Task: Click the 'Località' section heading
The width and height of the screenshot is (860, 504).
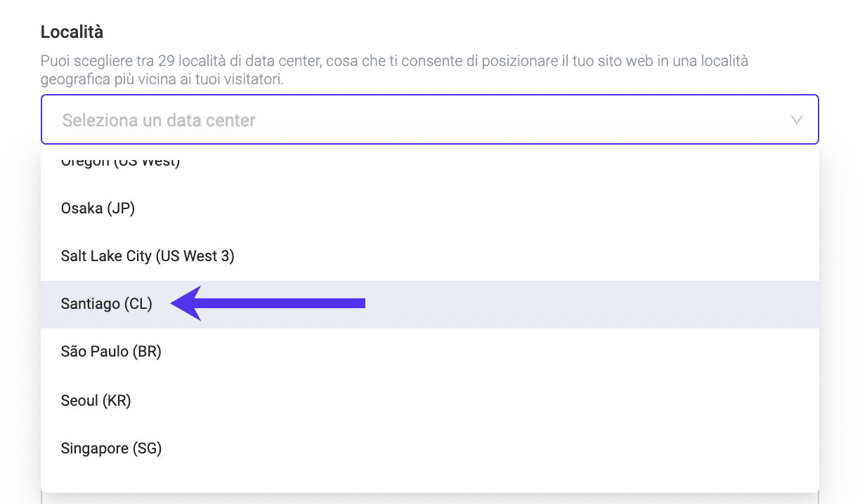Action: 72,32
